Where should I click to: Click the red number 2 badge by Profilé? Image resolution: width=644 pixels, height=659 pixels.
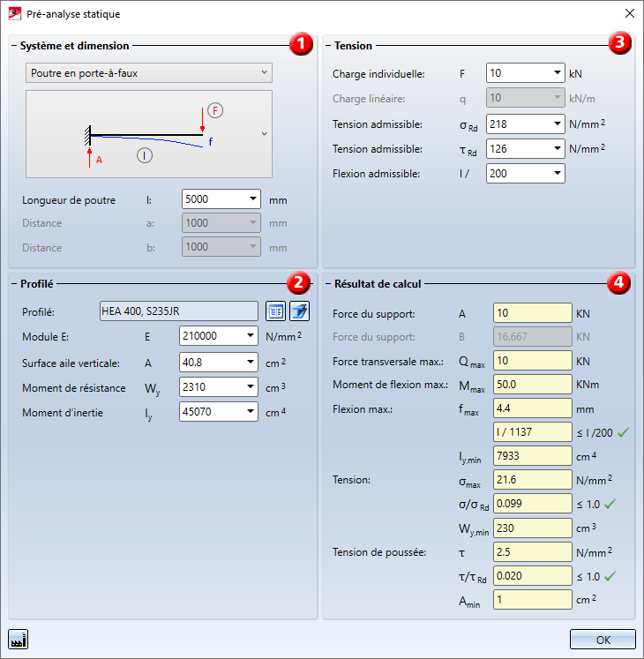[x=298, y=282]
